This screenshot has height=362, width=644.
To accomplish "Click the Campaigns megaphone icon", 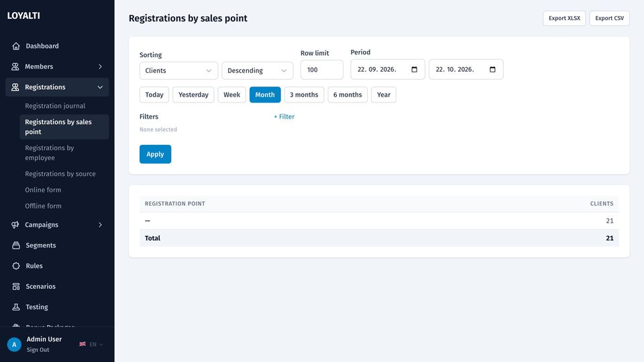I will 15,225.
